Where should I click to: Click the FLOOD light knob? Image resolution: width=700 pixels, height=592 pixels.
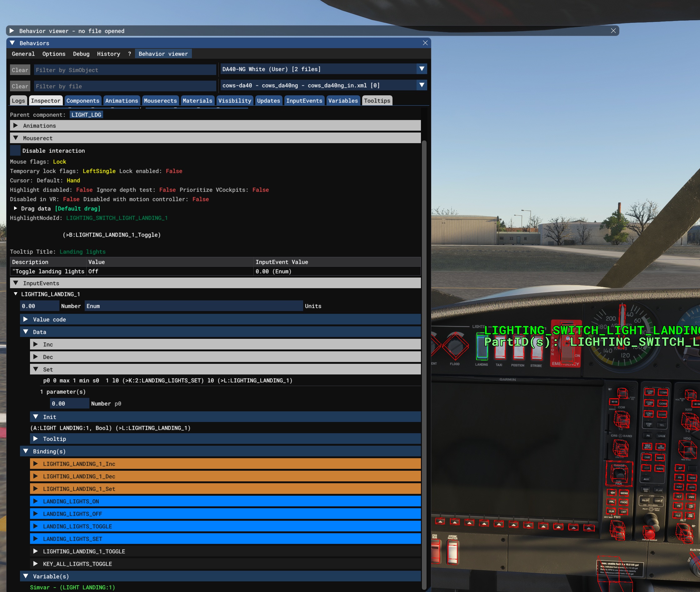click(x=455, y=346)
